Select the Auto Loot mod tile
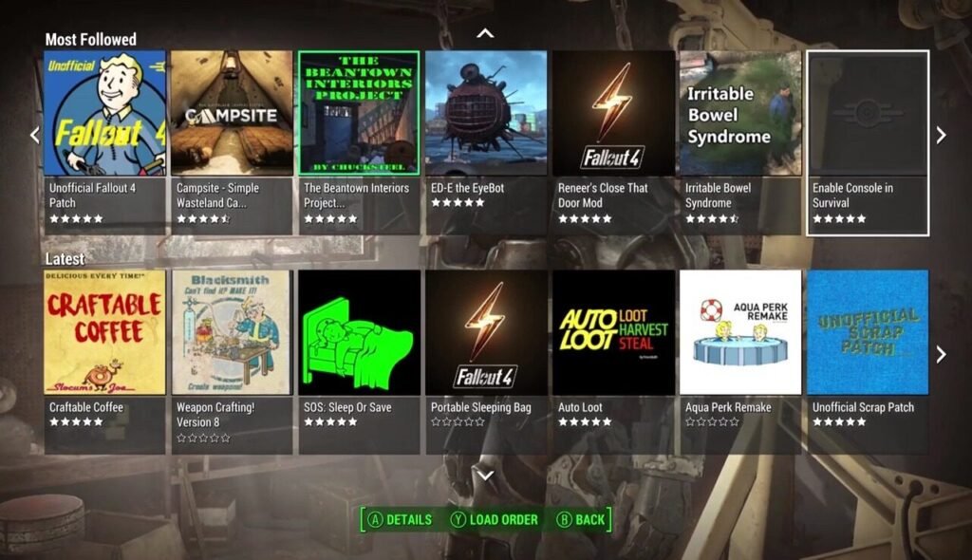Screen dimensions: 972x560 click(613, 362)
